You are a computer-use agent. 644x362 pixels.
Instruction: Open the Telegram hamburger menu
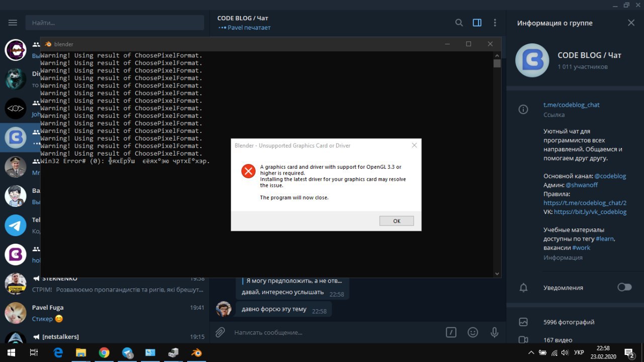(13, 23)
